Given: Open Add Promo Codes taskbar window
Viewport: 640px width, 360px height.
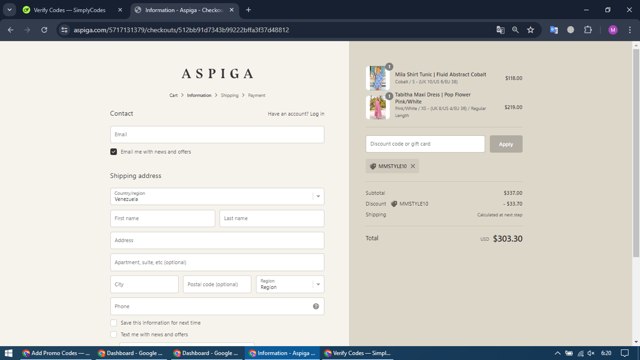Looking at the screenshot, I should (x=56, y=353).
